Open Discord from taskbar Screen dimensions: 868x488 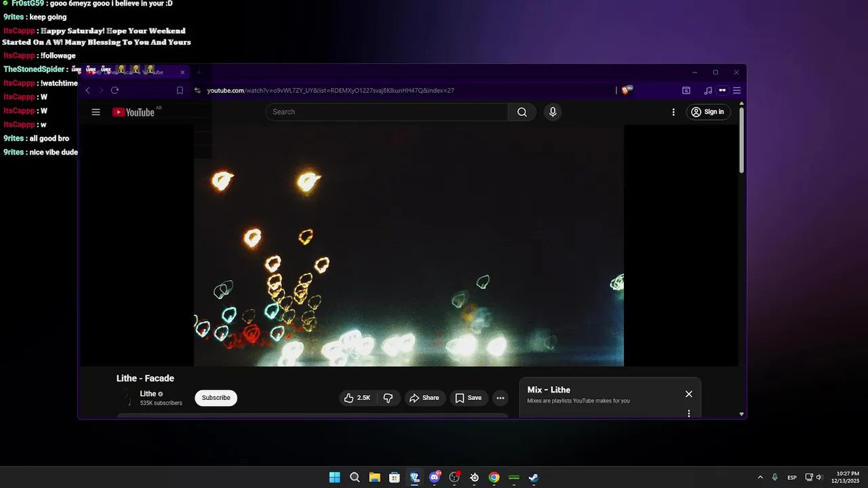pyautogui.click(x=435, y=477)
